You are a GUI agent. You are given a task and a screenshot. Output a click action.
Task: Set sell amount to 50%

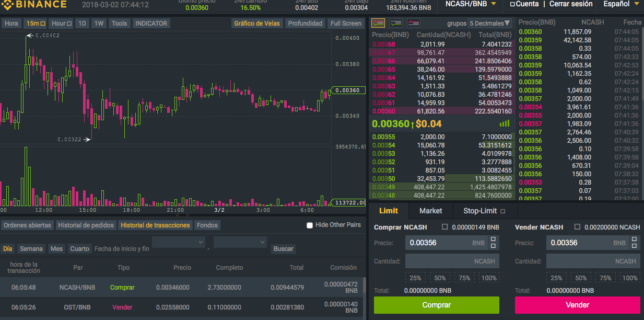(581, 278)
